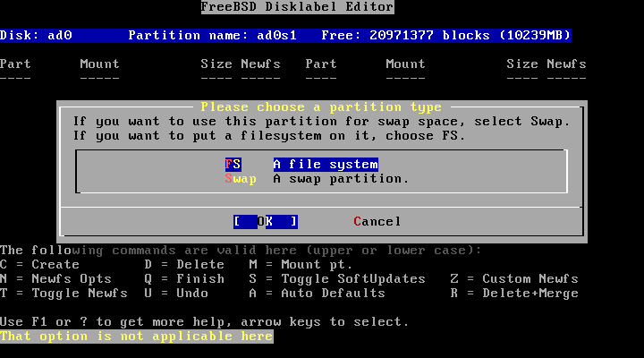The width and height of the screenshot is (644, 358).
Task: Click the 'M = Mount pt.' hint
Action: 301,264
